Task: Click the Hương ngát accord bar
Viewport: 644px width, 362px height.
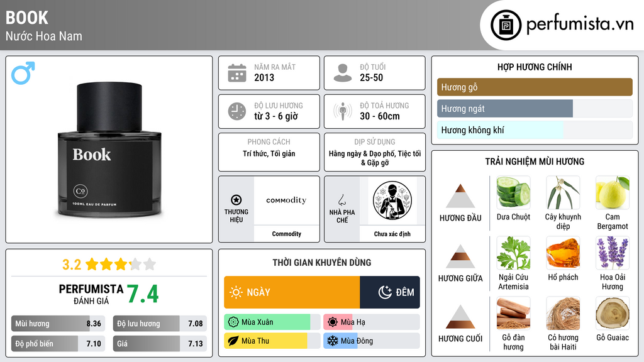Action: (535, 109)
